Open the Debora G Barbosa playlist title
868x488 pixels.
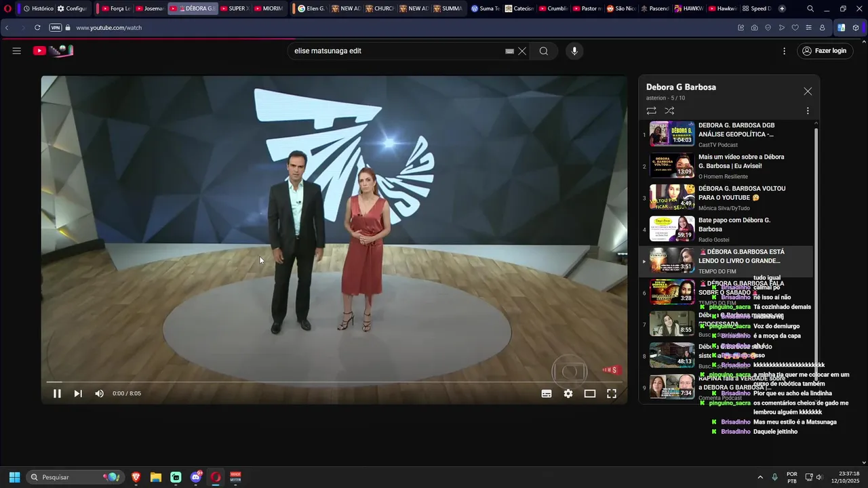(x=681, y=87)
